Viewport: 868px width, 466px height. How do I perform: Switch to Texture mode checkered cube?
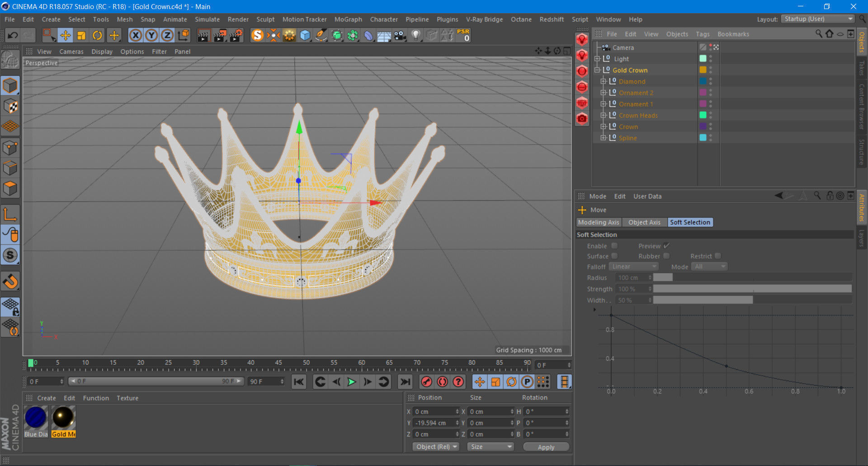[x=10, y=106]
